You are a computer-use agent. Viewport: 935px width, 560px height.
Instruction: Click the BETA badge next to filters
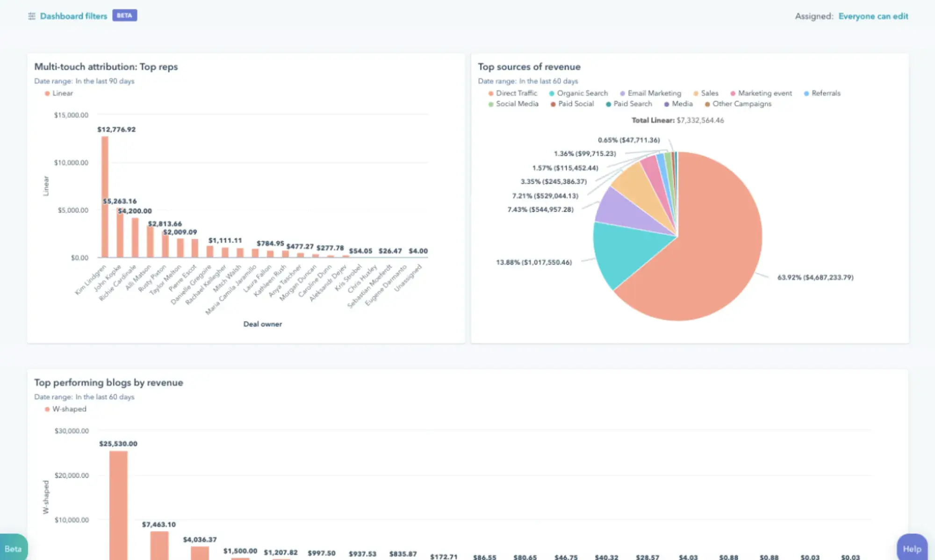coord(124,15)
